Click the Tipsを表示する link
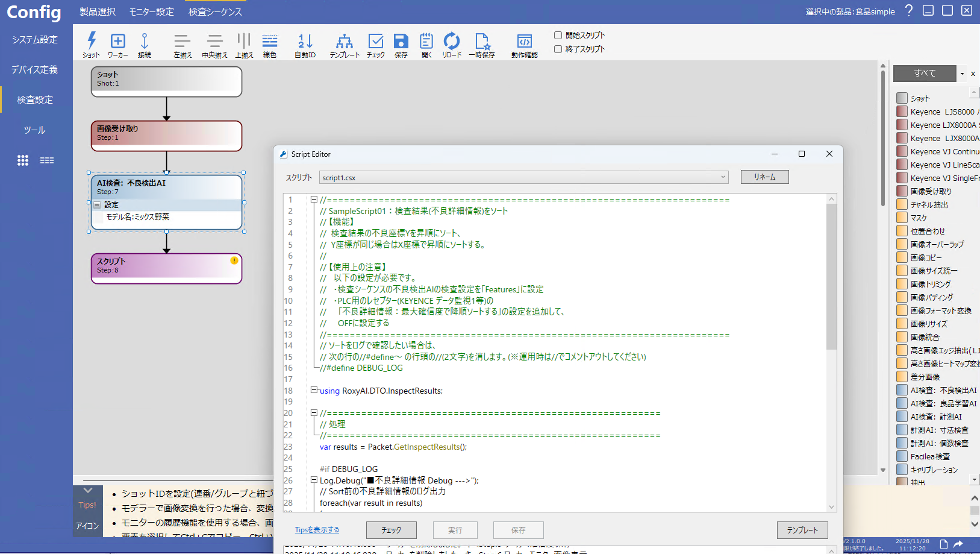This screenshot has width=980, height=554. click(x=317, y=530)
